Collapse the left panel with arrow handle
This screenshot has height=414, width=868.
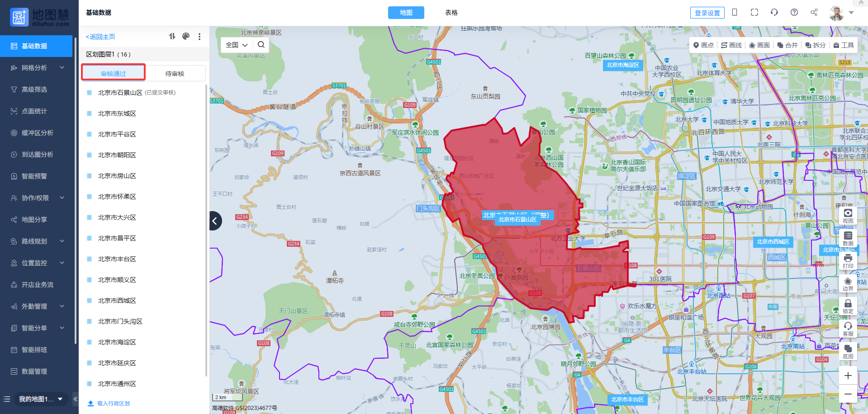point(215,221)
